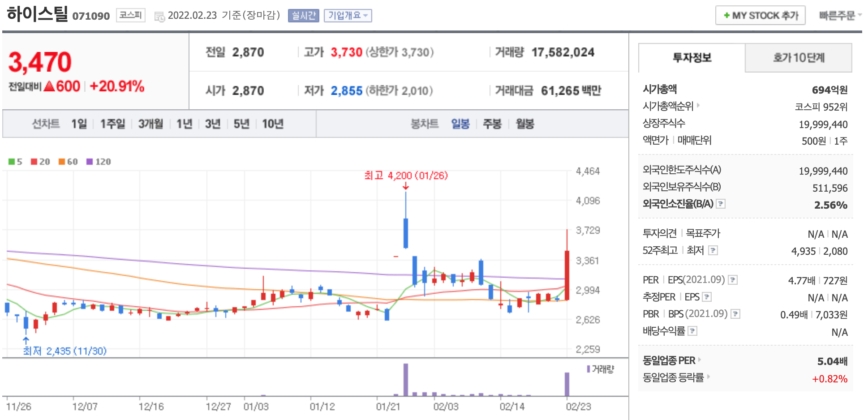Click the 저가 2,855 value
This screenshot has width=868, height=420.
pyautogui.click(x=346, y=91)
